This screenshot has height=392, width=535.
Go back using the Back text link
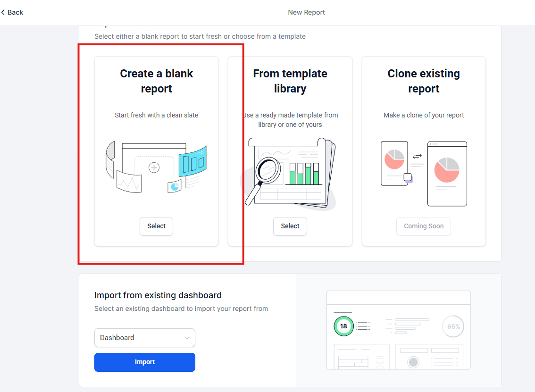click(x=15, y=12)
